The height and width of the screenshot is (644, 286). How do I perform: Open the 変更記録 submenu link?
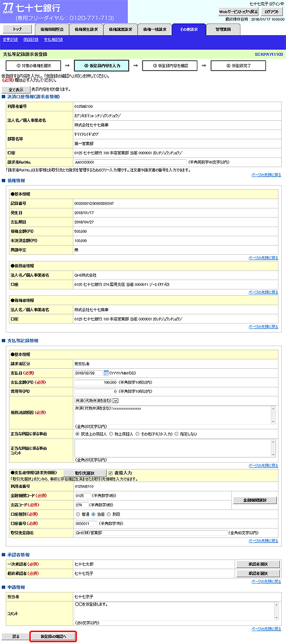click(10, 40)
